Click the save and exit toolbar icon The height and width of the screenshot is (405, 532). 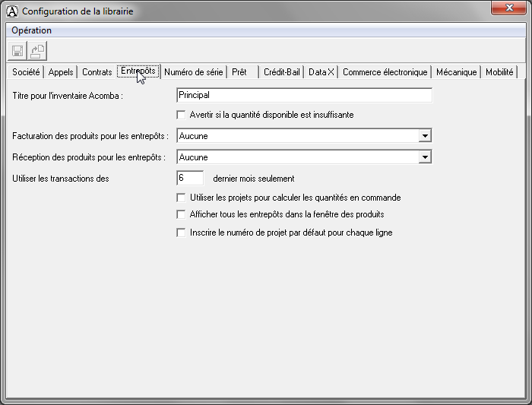point(37,52)
